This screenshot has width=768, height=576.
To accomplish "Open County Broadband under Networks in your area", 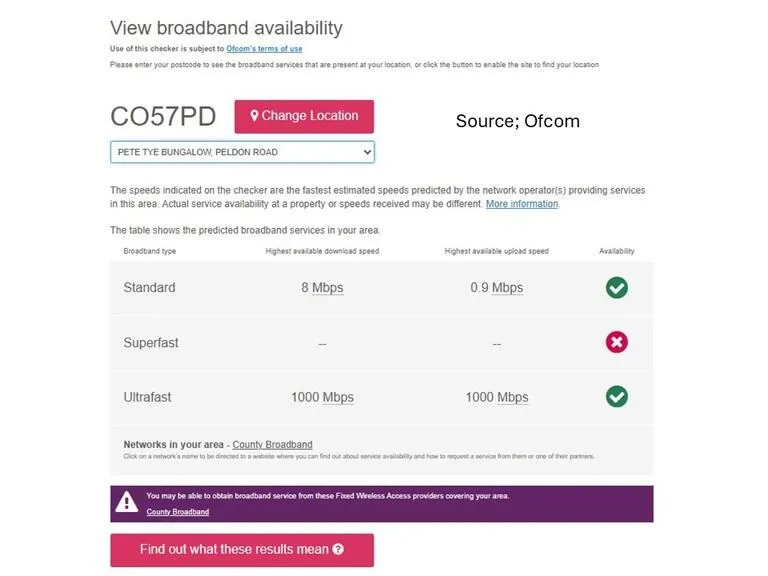I will tap(272, 445).
